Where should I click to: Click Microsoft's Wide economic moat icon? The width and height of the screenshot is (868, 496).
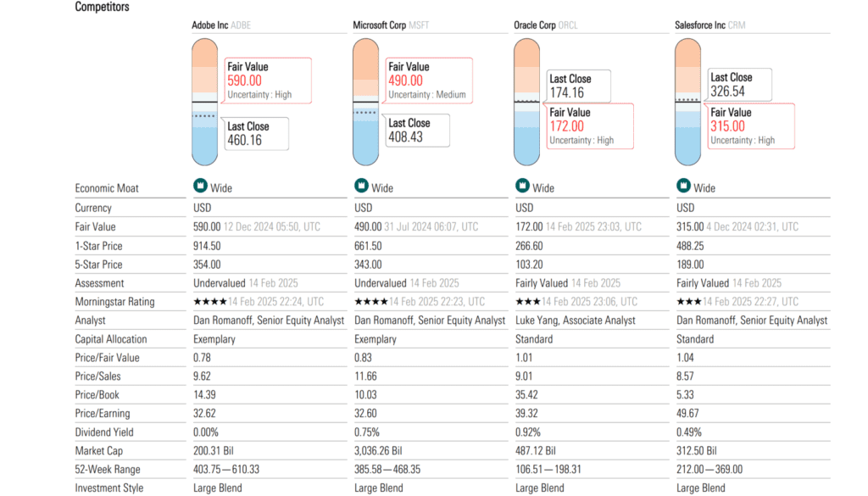point(360,187)
